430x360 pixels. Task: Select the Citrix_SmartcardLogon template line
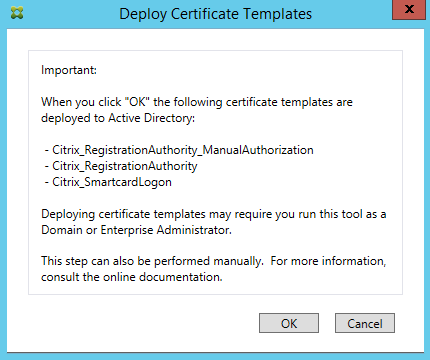[x=108, y=182]
